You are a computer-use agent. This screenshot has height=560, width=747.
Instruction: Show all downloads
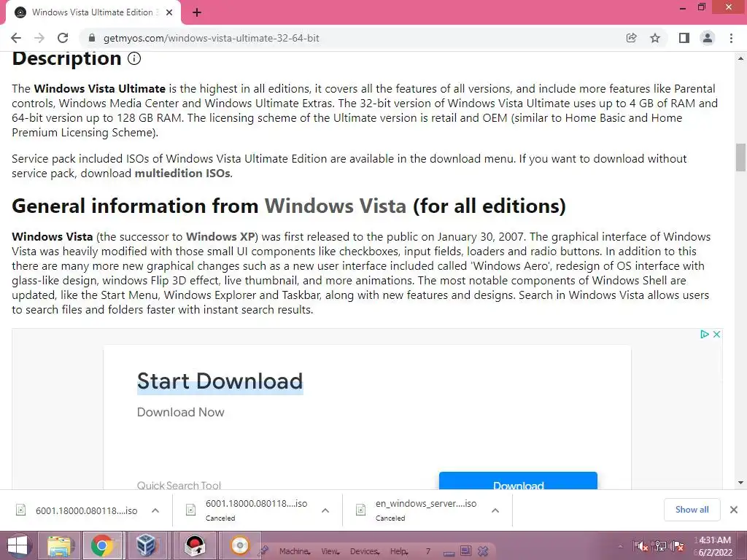pyautogui.click(x=692, y=510)
